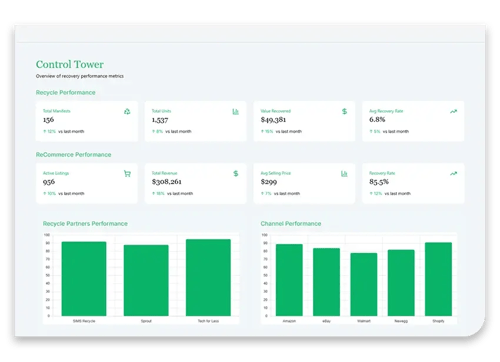Select the Walmart bar in Channel Performance

tap(364, 284)
